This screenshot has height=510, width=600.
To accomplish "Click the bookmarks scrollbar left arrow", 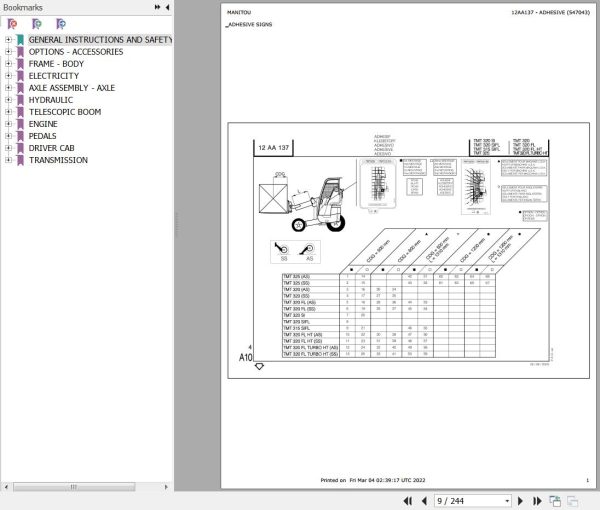I will click(6, 487).
